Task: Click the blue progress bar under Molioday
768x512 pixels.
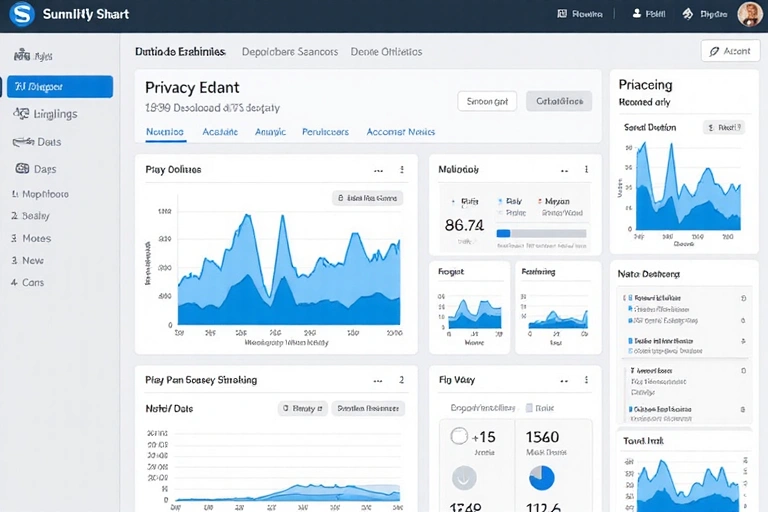Action: click(x=504, y=233)
